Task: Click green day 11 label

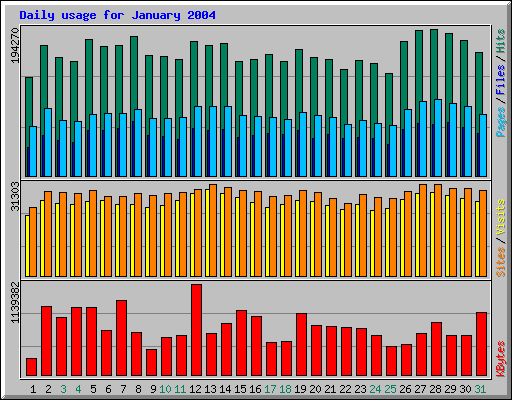Action: (x=180, y=389)
